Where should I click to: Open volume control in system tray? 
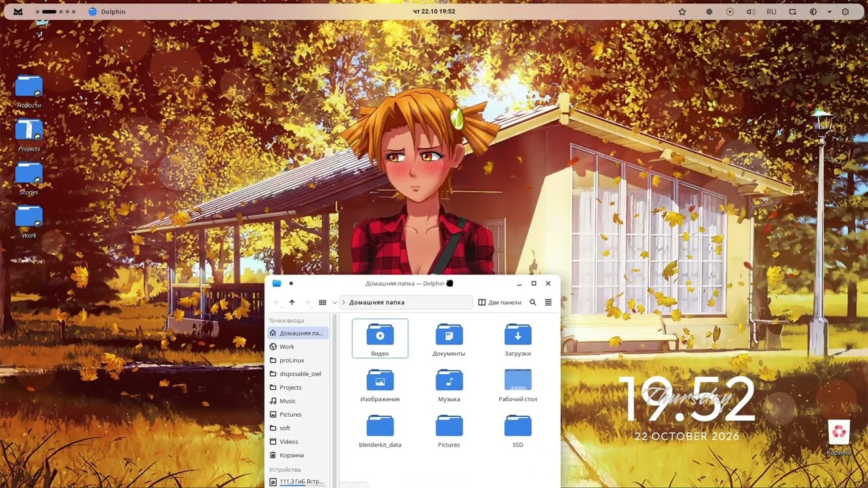(751, 12)
